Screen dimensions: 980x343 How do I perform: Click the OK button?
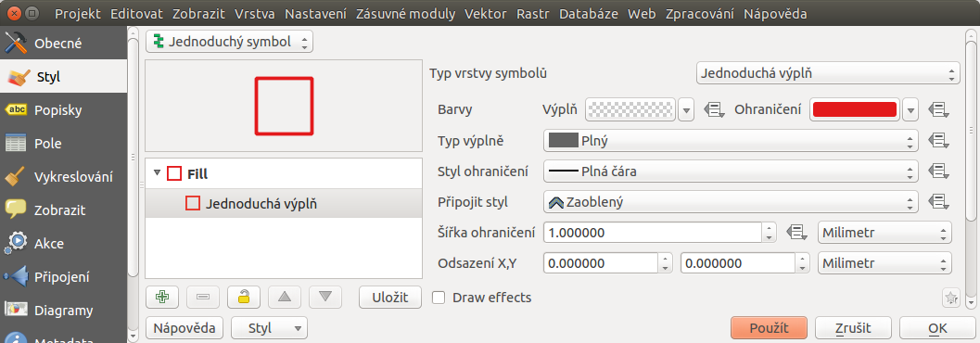pos(937,328)
